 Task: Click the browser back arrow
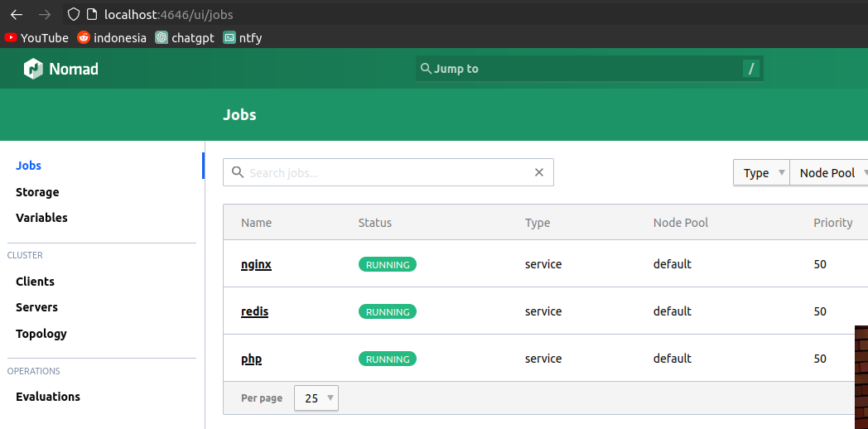coord(17,14)
